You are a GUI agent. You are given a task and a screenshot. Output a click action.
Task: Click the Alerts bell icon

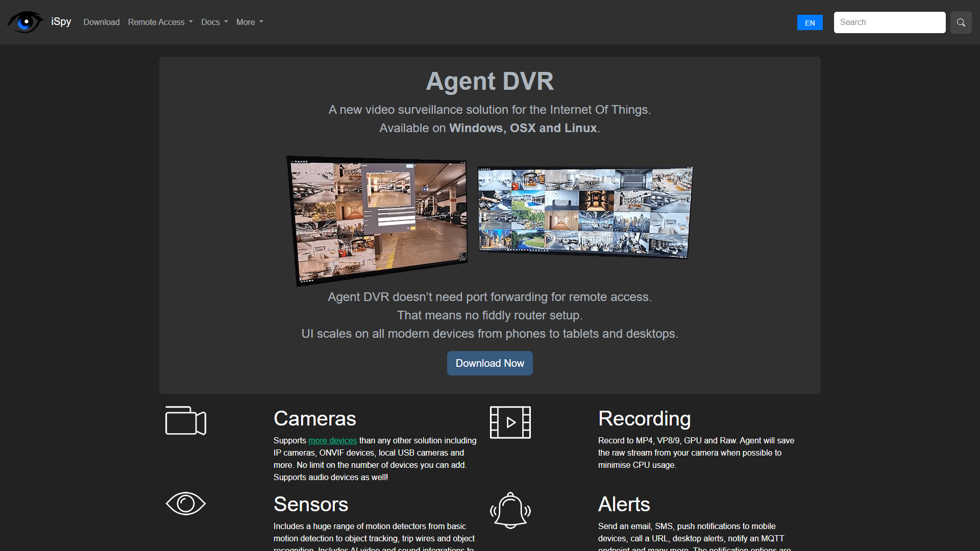(510, 510)
